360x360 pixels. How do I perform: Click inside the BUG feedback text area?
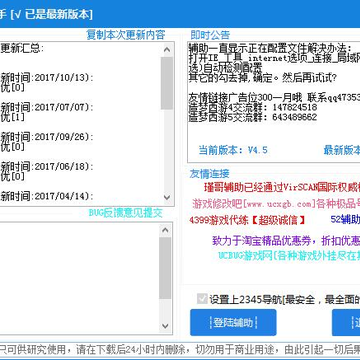79,278
